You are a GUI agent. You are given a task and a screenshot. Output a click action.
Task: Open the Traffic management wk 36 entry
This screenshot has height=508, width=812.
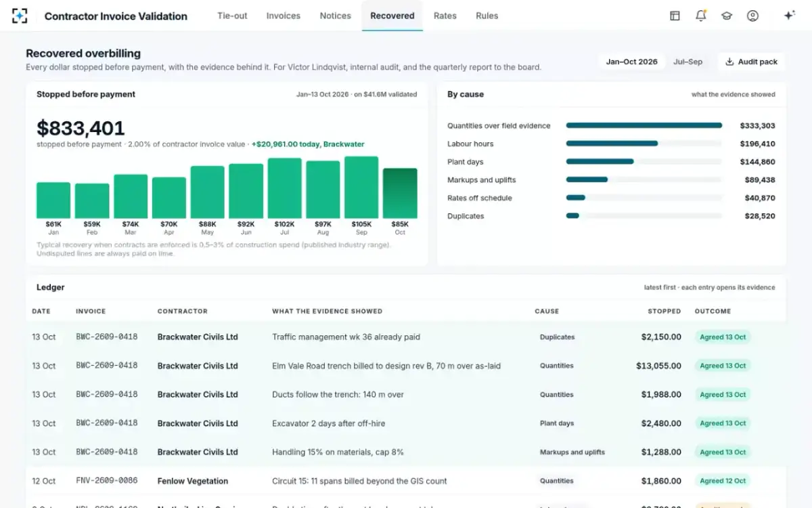406,337
